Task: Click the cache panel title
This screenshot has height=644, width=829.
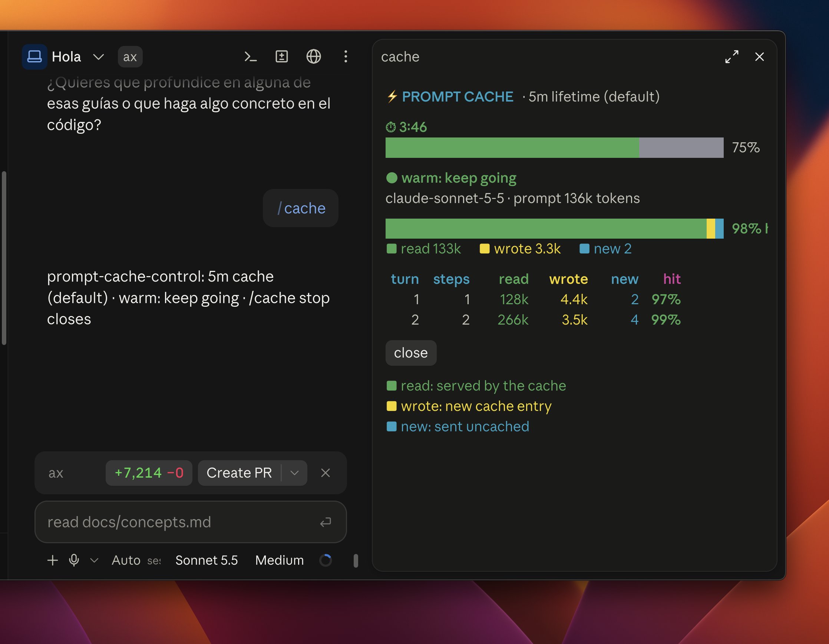Action: [x=400, y=57]
